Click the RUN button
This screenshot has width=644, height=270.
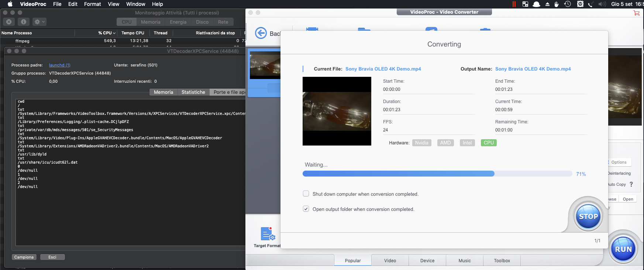tap(623, 249)
